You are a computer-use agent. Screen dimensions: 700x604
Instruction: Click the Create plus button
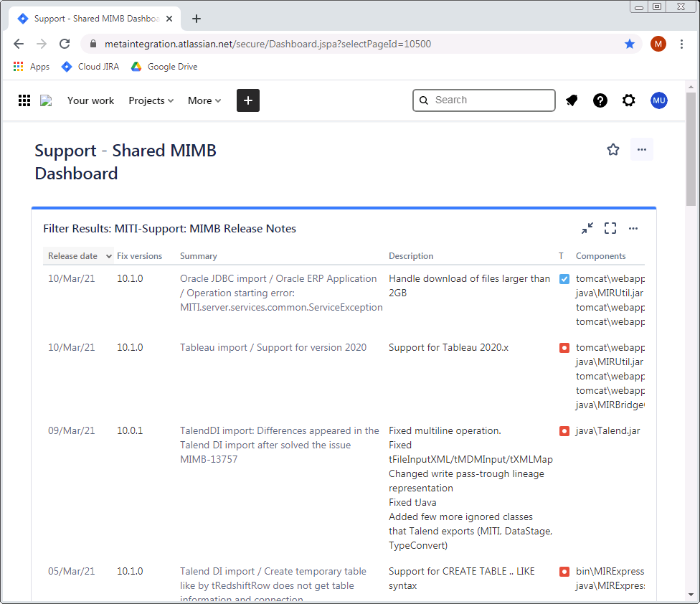tap(247, 100)
